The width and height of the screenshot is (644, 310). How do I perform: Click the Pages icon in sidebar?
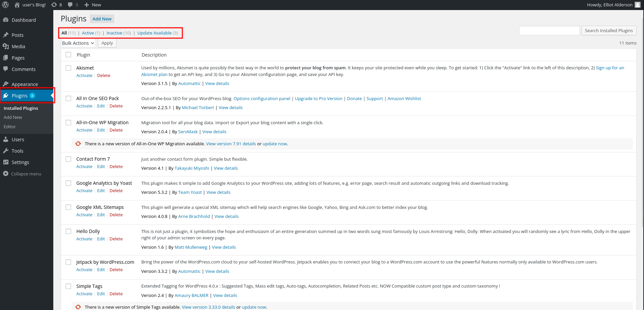(6, 58)
